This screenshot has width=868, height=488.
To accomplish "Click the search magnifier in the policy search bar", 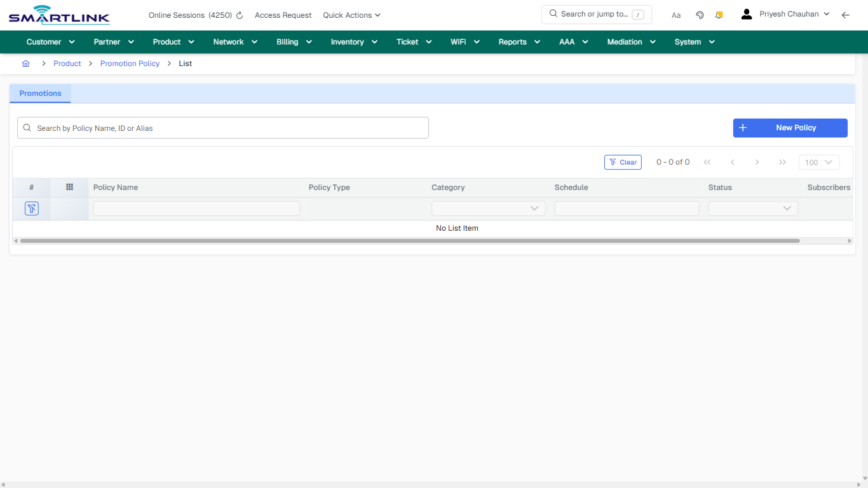I will pos(27,128).
